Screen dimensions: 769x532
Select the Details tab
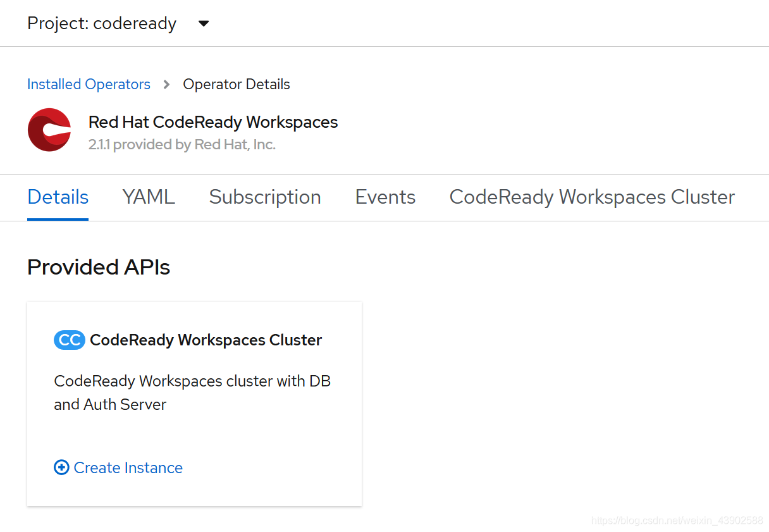(x=58, y=197)
